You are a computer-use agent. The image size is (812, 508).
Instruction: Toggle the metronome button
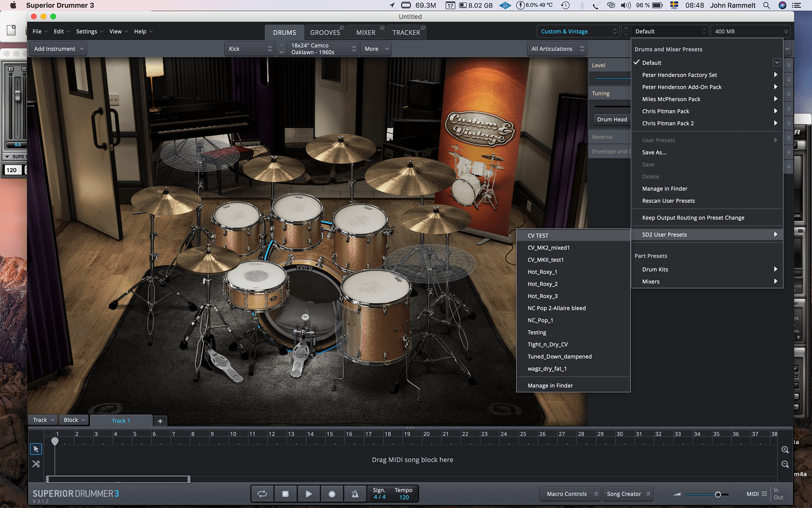(x=355, y=494)
